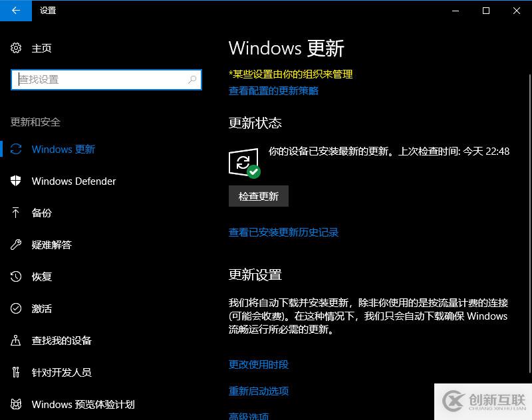Screen dimensions: 532x420
Task: Select the 恢复 recovery clock icon
Action: pos(16,276)
